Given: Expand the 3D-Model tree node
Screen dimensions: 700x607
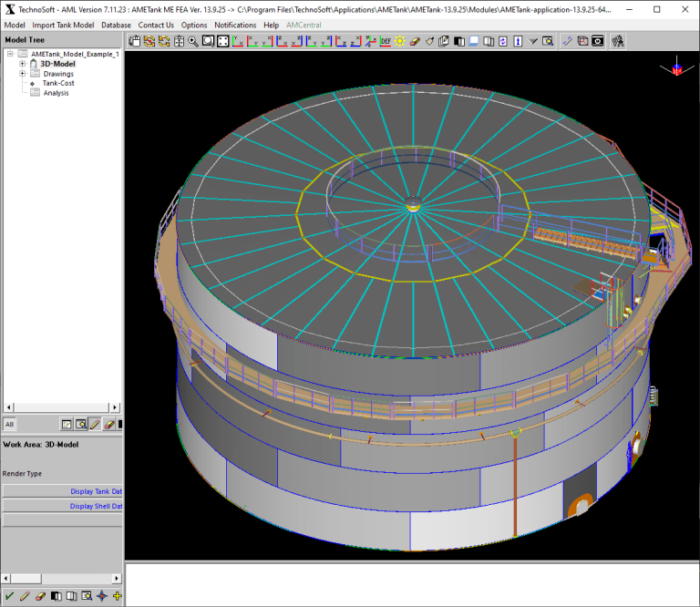Looking at the screenshot, I should 22,64.
